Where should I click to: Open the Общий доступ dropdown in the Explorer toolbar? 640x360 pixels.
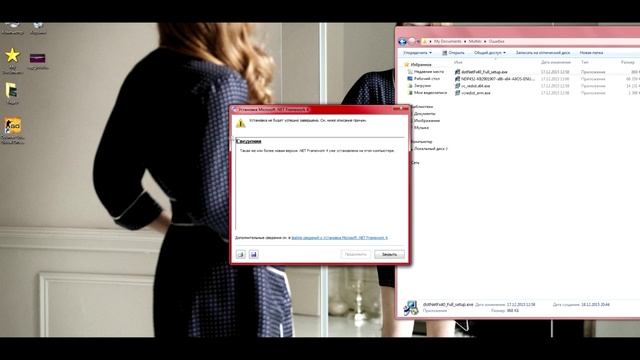489,53
